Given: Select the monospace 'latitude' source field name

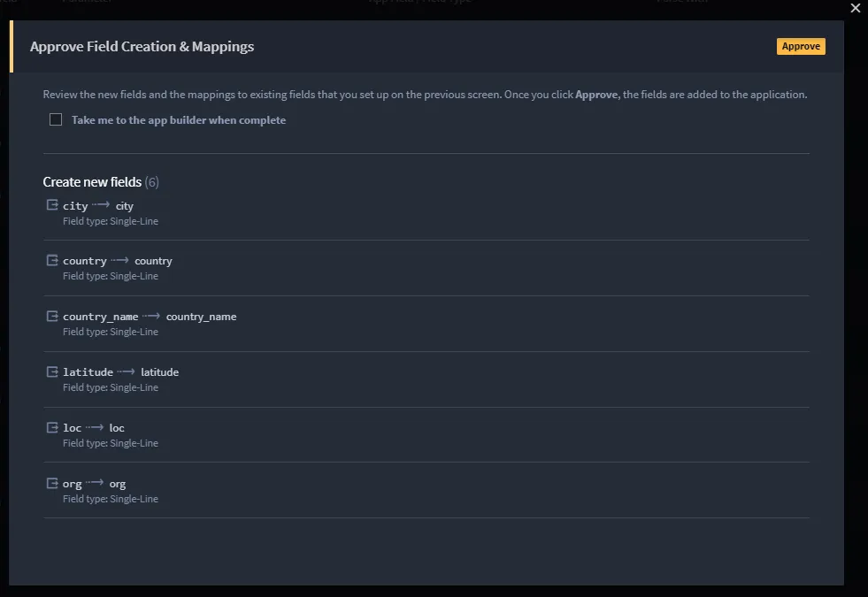Looking at the screenshot, I should point(88,372).
